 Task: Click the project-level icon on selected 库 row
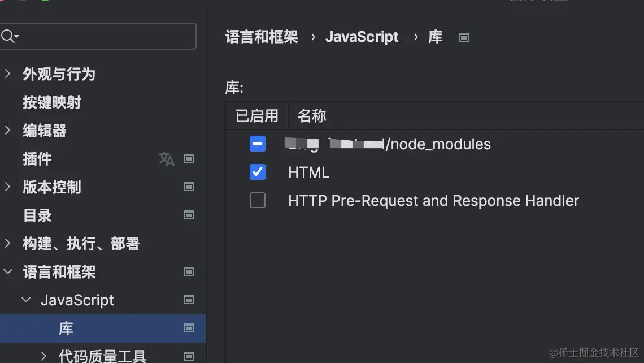[x=190, y=329]
